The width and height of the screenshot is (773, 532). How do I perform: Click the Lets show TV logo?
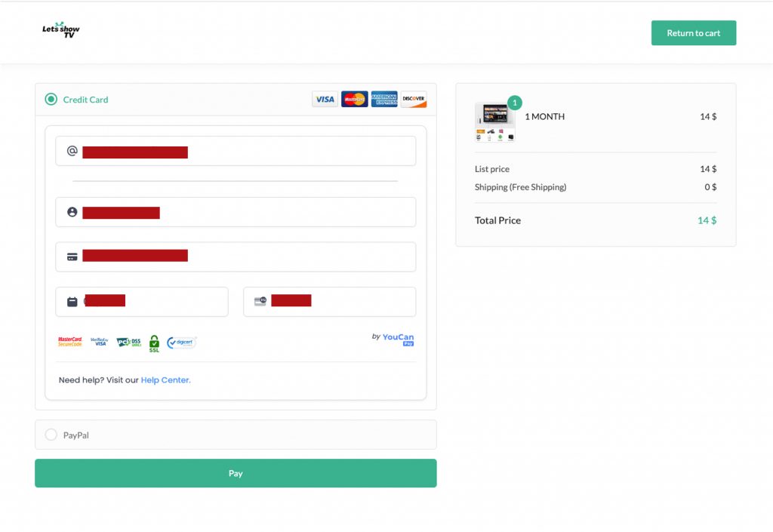coord(61,30)
